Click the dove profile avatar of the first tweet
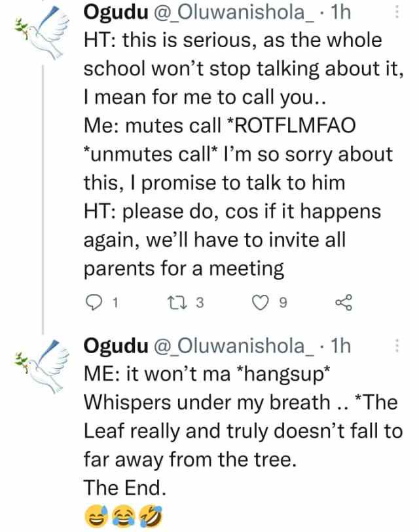The image size is (419, 532). click(x=41, y=33)
